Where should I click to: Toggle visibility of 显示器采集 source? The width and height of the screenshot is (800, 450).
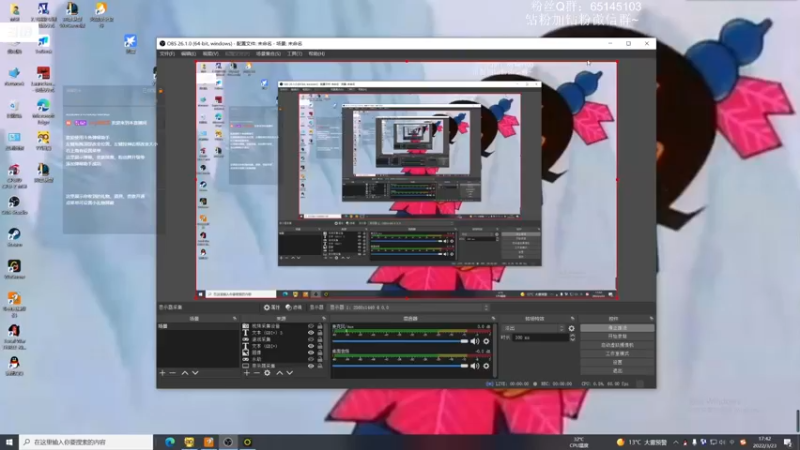[x=311, y=366]
